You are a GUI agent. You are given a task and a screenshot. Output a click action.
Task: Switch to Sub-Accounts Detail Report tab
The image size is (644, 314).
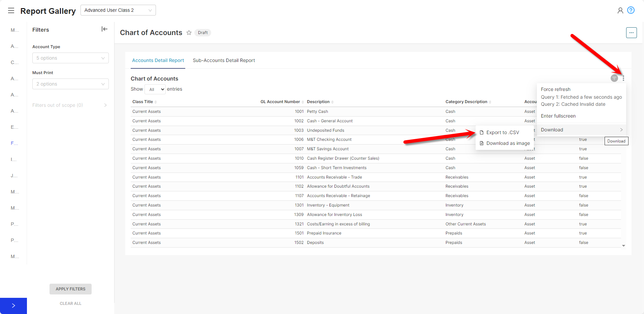pyautogui.click(x=224, y=60)
